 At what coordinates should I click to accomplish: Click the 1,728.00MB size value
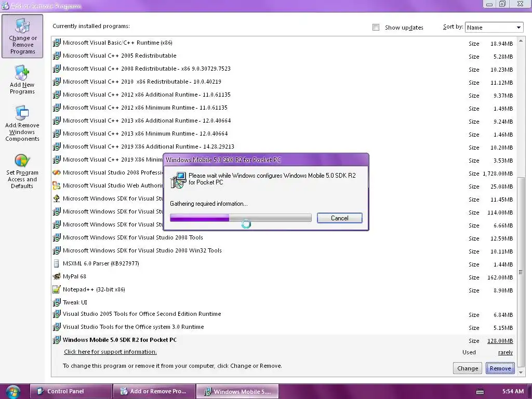[x=498, y=174]
